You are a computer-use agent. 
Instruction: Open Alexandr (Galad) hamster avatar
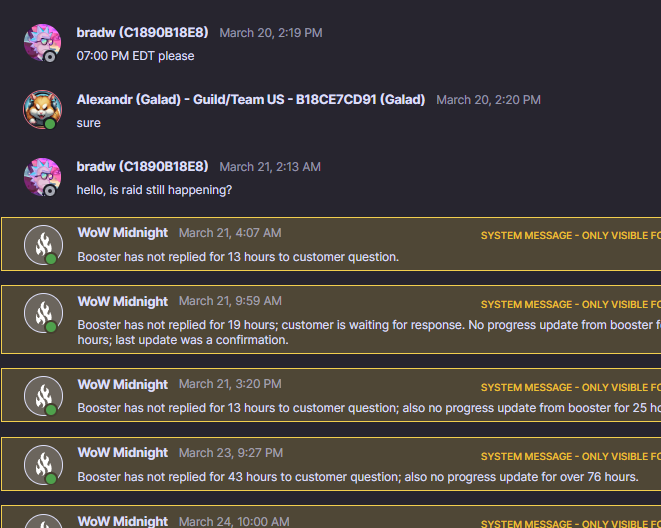[43, 110]
